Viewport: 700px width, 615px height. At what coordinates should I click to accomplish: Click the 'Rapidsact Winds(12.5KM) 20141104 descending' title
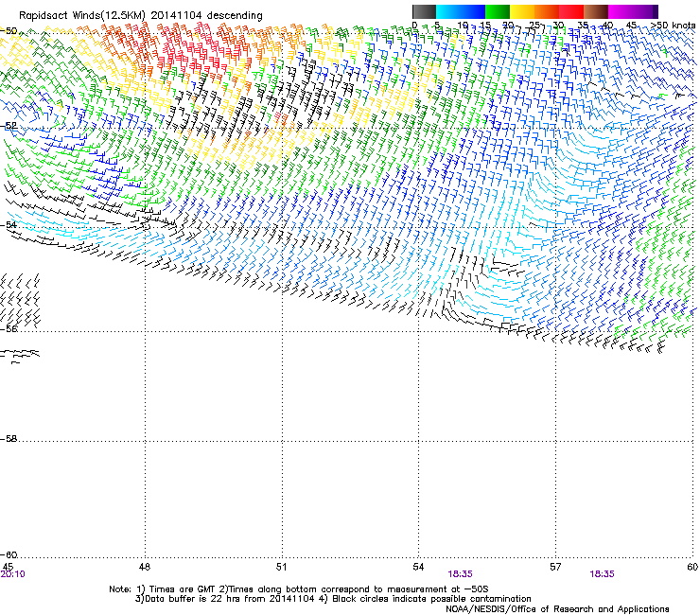tap(141, 16)
